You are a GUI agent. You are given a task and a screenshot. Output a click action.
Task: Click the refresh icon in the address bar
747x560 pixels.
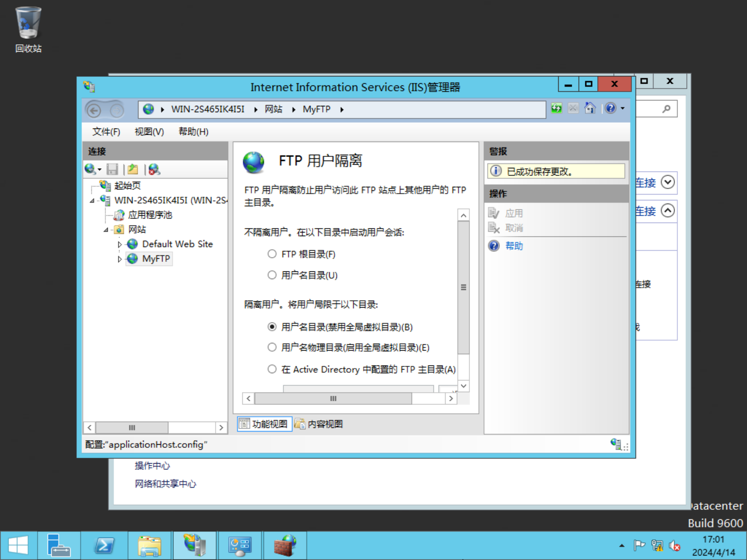coord(556,108)
